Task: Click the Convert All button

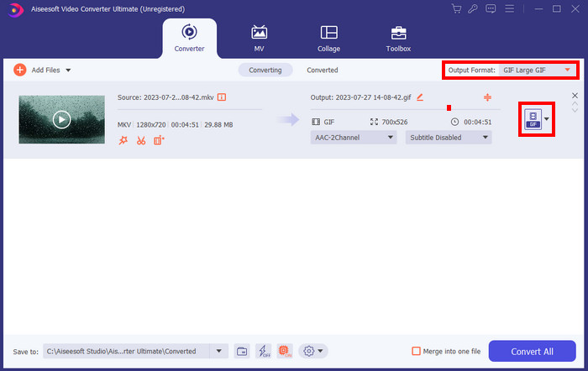Action: tap(532, 351)
